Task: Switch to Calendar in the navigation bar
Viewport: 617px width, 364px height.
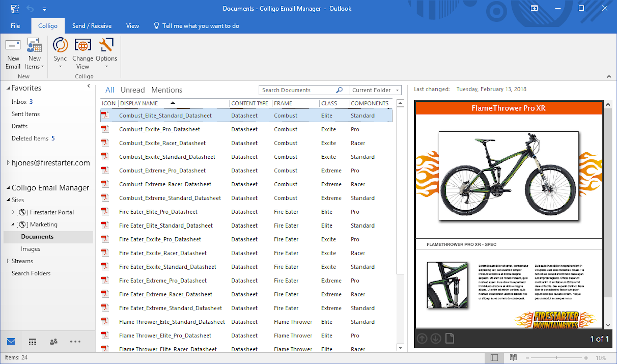Action: tap(32, 341)
